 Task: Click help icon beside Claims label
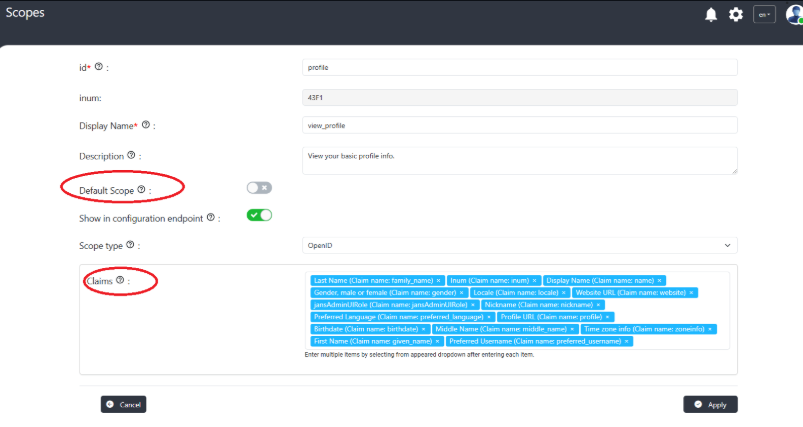pyautogui.click(x=120, y=281)
